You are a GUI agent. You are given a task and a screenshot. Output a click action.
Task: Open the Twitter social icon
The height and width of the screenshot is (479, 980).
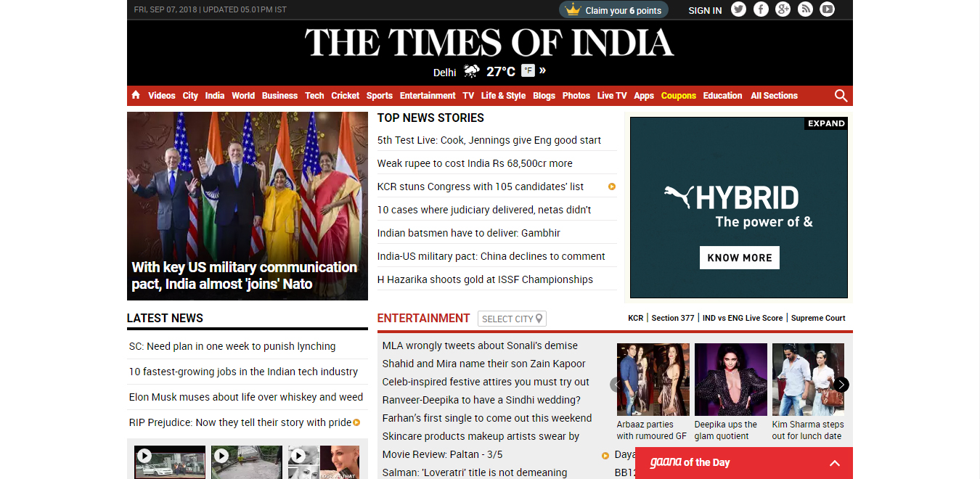pos(738,9)
